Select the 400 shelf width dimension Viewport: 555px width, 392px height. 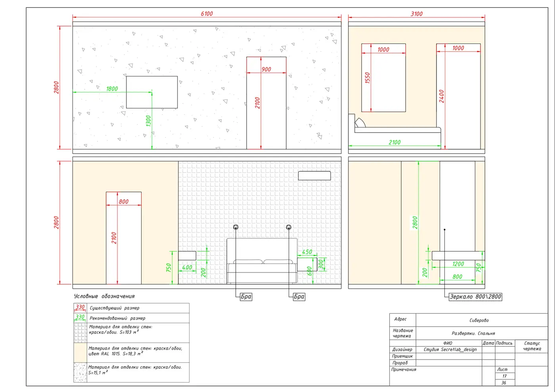point(187,268)
